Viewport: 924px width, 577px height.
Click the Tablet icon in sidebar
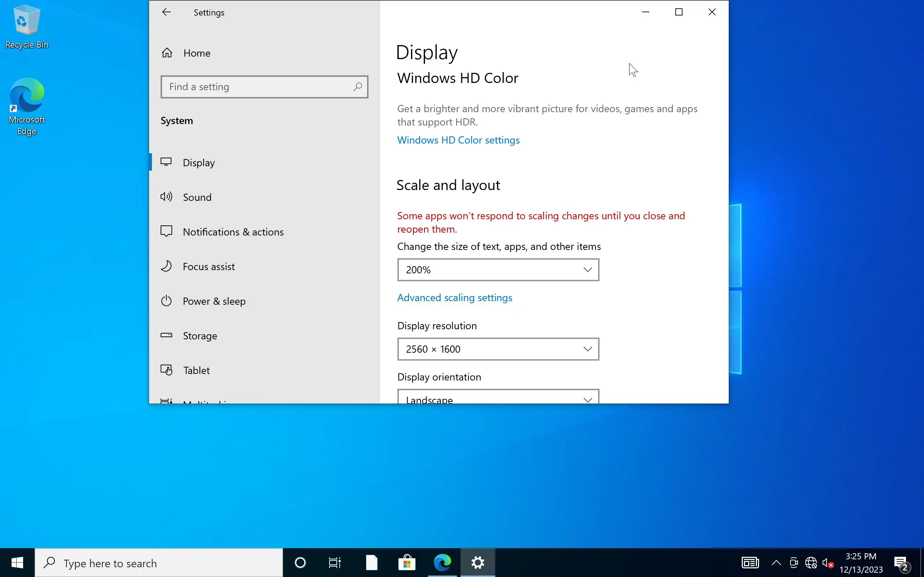166,370
